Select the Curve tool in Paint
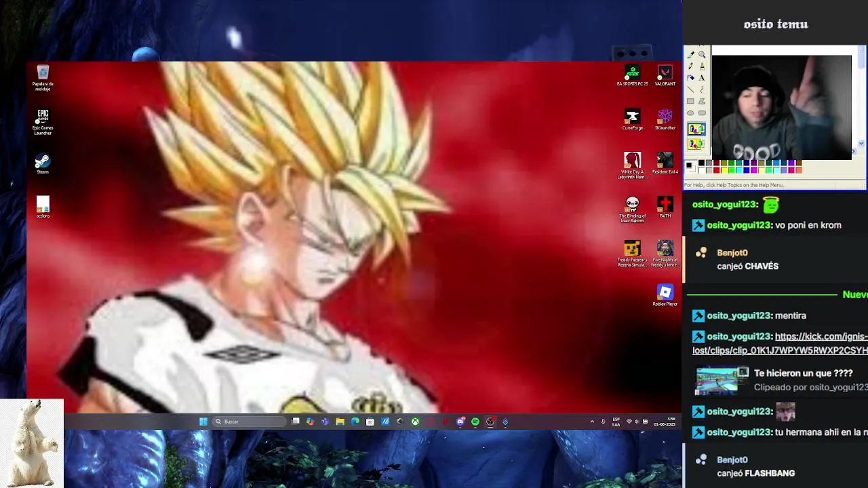Screen dimensions: 868x488 [702, 89]
